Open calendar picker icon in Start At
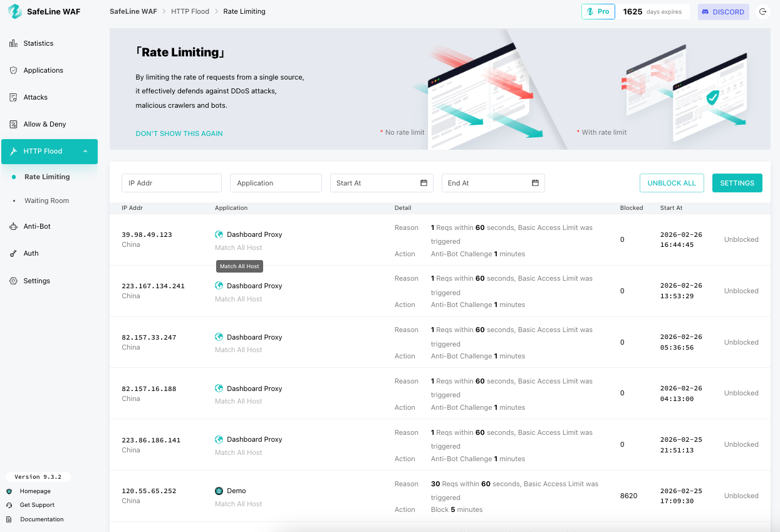 click(x=424, y=183)
